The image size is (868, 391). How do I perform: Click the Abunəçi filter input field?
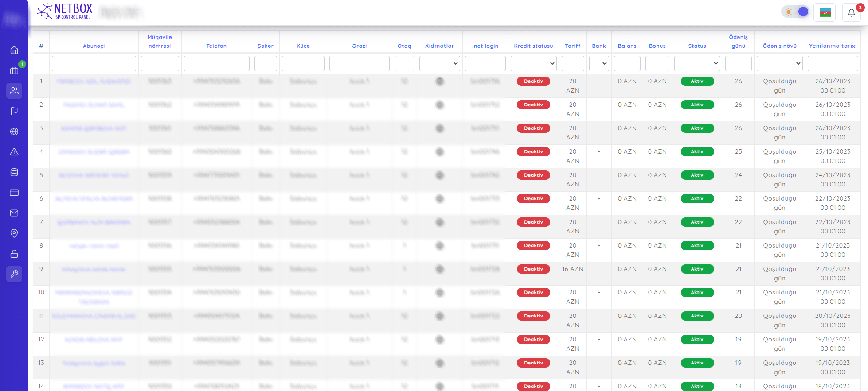pyautogui.click(x=94, y=63)
